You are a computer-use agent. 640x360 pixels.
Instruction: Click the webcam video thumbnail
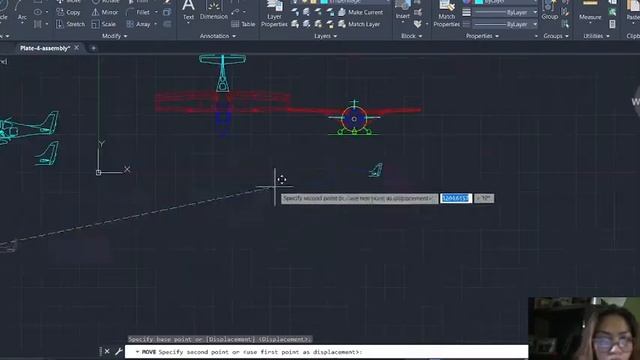[584, 328]
